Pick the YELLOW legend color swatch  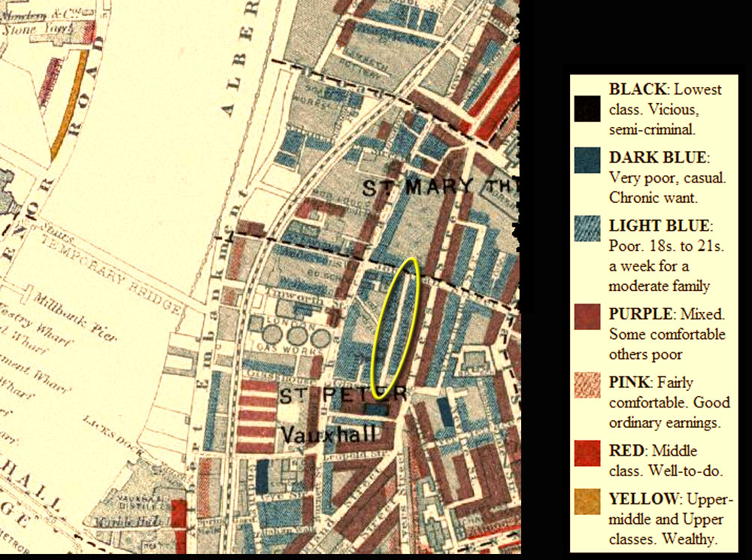click(x=587, y=501)
